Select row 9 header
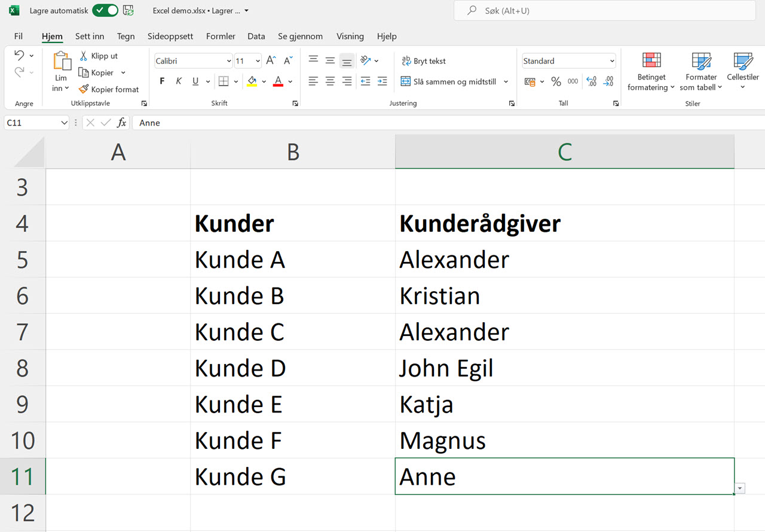Viewport: 765px width, 532px height. [x=23, y=405]
